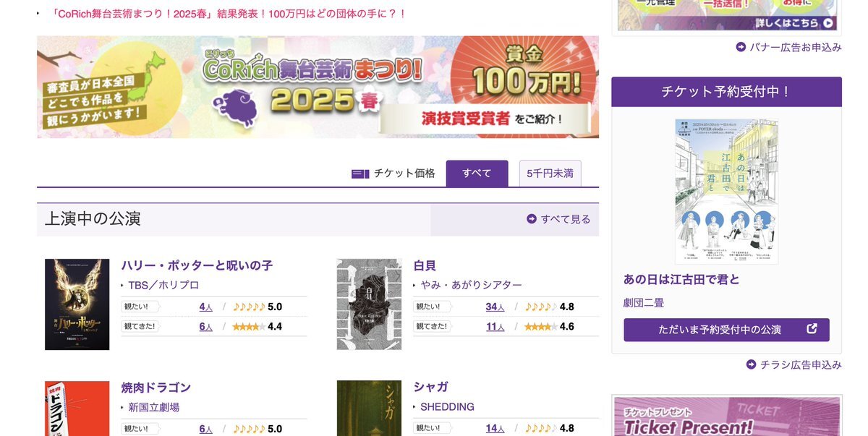Select the 5千円未満 ticket price tab
The image size is (868, 436).
click(x=550, y=174)
